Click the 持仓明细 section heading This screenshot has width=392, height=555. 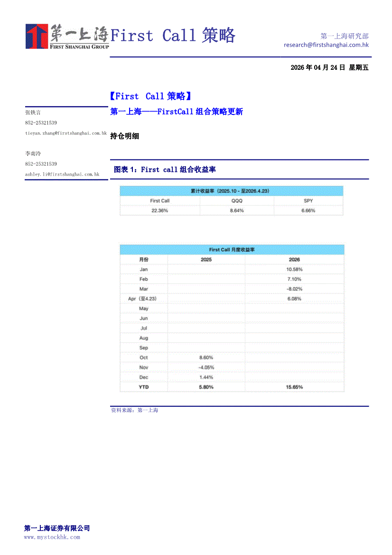[x=124, y=136]
